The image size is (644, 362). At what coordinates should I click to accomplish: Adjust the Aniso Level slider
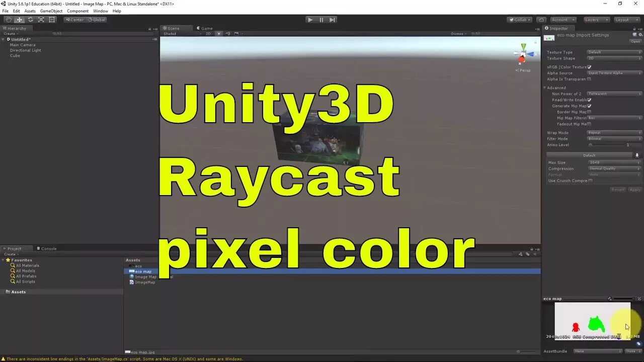point(605,145)
